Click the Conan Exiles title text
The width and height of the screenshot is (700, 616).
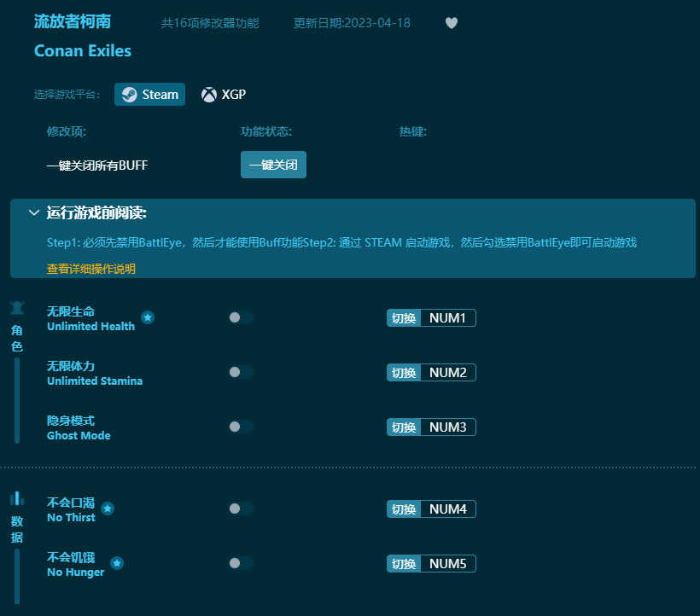(x=83, y=51)
